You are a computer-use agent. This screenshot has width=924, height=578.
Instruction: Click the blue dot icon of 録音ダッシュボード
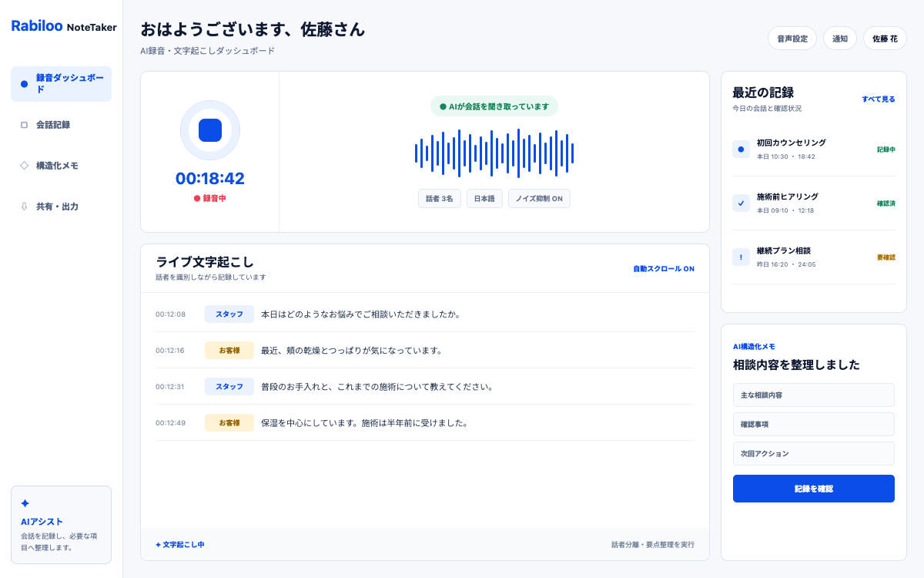(24, 84)
